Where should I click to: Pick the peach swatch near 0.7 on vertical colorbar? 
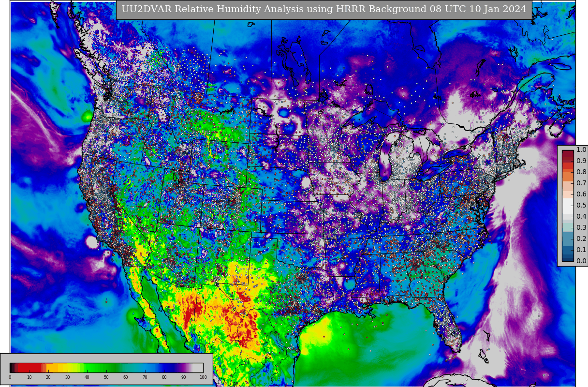click(568, 186)
